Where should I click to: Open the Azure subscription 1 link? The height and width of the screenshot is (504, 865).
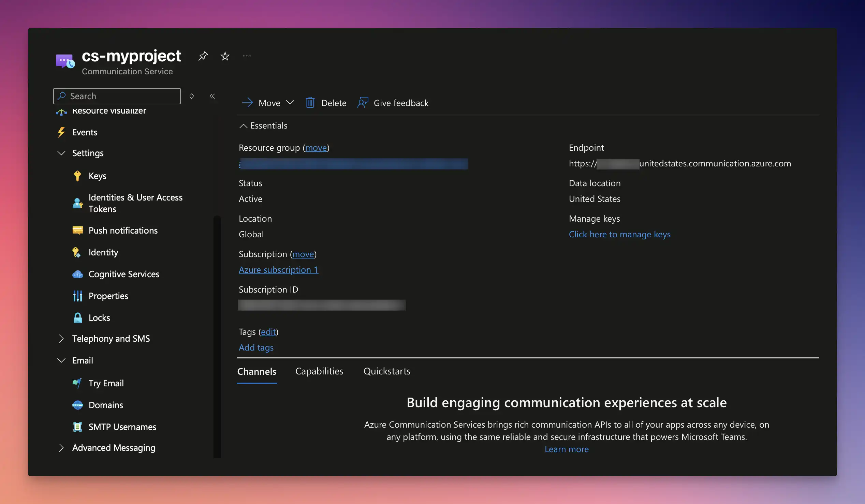(278, 270)
